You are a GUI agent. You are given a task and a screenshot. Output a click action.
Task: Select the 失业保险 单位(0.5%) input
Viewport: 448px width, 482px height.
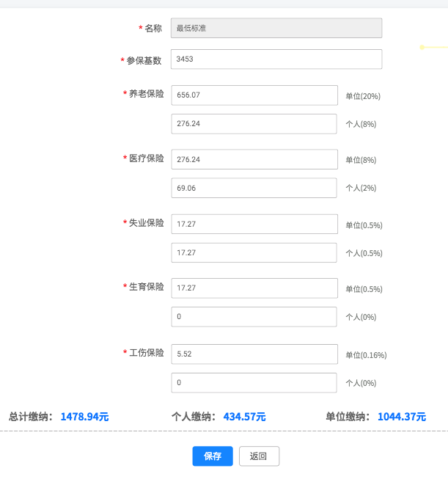click(254, 224)
